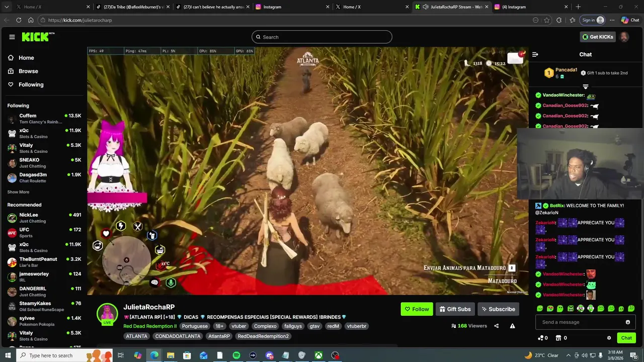Click Complexo stream tag
Screen dimensions: 644x362
point(265,326)
